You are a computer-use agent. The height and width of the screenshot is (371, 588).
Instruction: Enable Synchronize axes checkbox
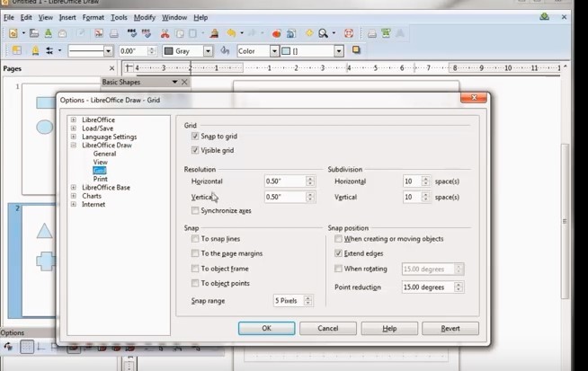point(195,211)
